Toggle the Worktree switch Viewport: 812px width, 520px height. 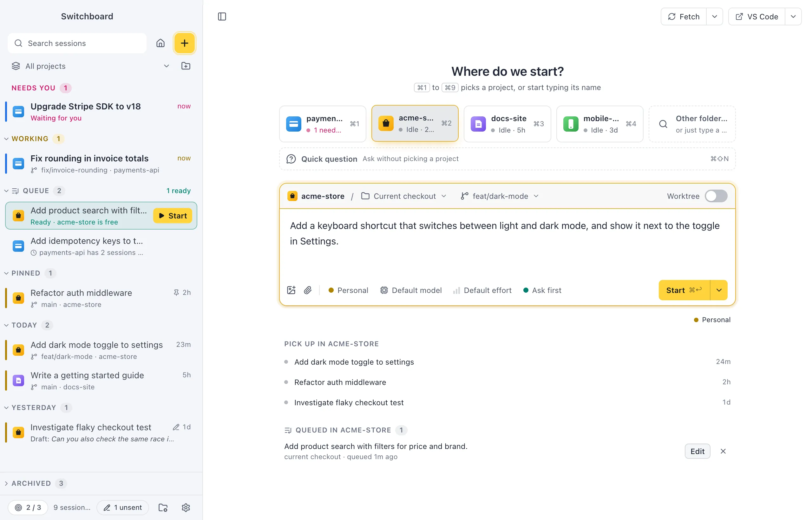716,196
